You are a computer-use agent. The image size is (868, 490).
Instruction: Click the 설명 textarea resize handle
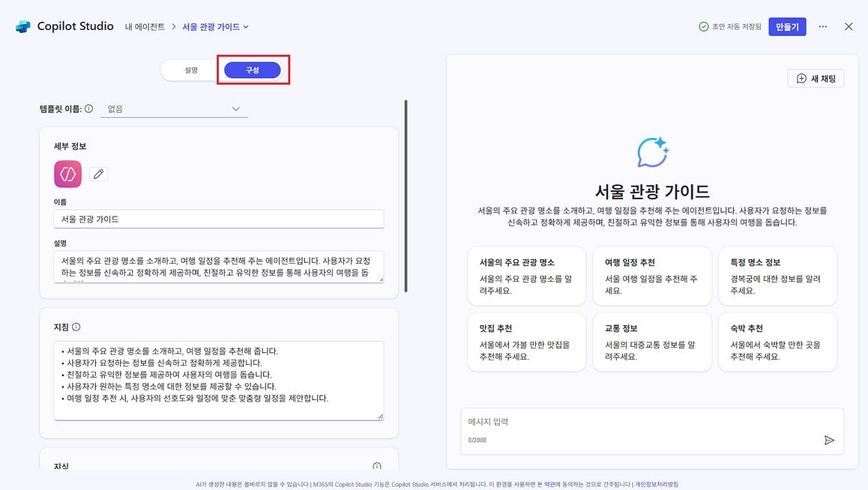pyautogui.click(x=381, y=279)
